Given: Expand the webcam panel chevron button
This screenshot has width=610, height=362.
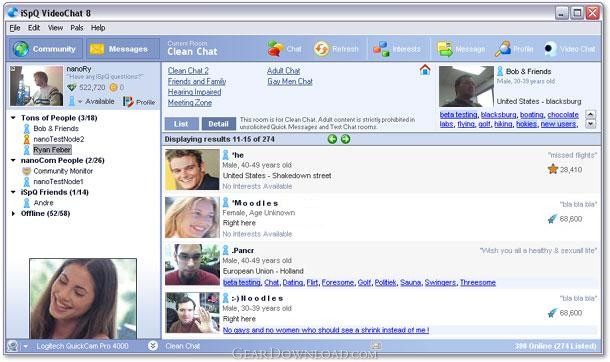Looking at the screenshot, I should (x=153, y=346).
